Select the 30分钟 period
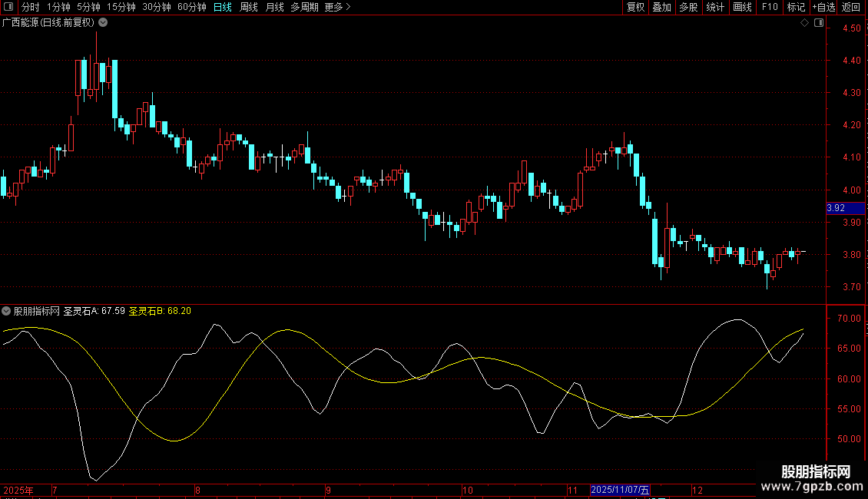This screenshot has height=499, width=868. 157,7
